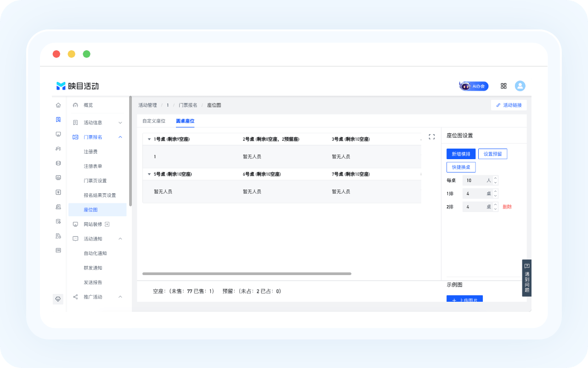The width and height of the screenshot is (588, 368).
Task: Open the apps grid icon
Action: pyautogui.click(x=503, y=86)
